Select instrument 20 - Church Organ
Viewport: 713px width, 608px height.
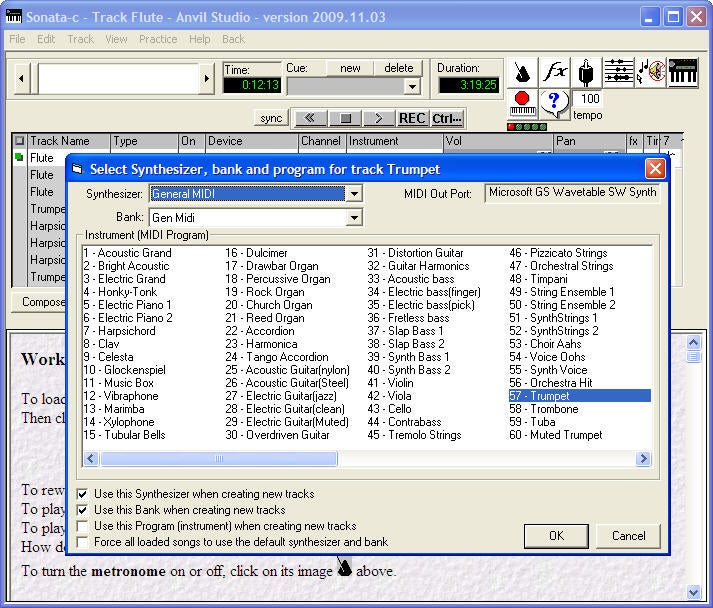[269, 305]
